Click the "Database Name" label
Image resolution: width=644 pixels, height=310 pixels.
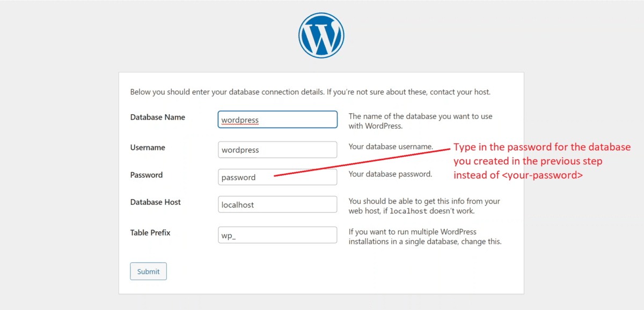pos(158,117)
